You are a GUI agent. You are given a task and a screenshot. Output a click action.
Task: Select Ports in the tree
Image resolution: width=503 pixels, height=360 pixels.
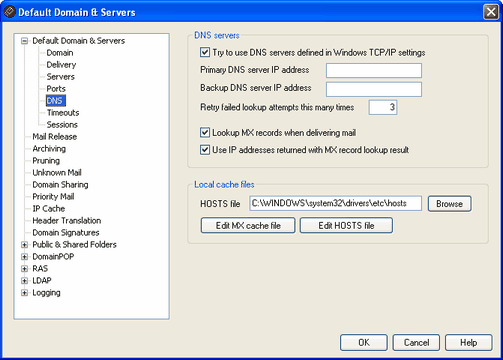tap(56, 89)
